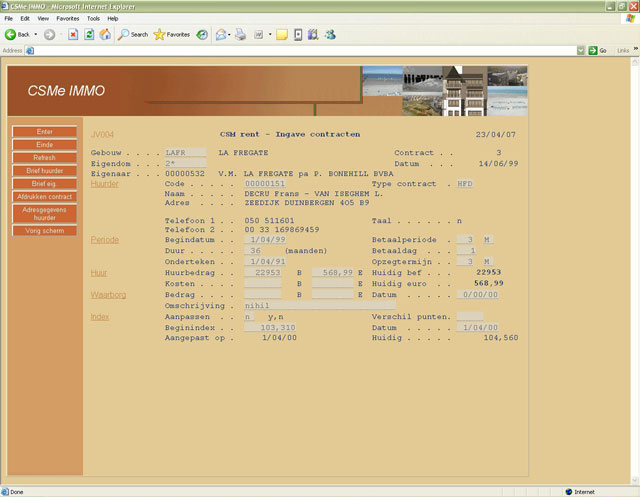Open the Favorites star button
The width and height of the screenshot is (640, 497).
coord(172,34)
